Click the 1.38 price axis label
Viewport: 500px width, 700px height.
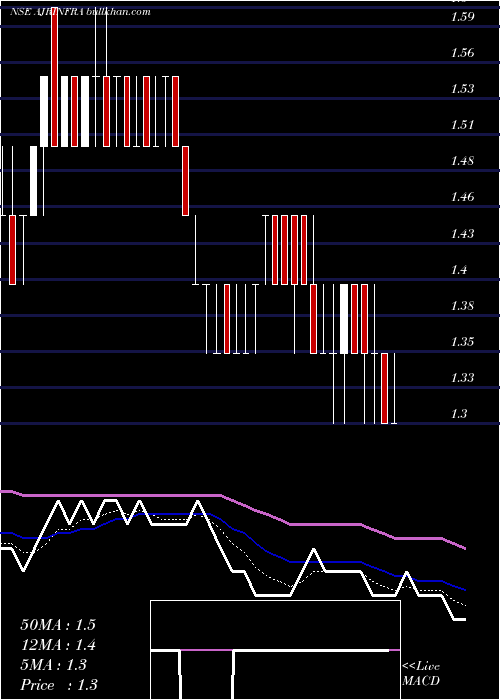click(x=462, y=306)
